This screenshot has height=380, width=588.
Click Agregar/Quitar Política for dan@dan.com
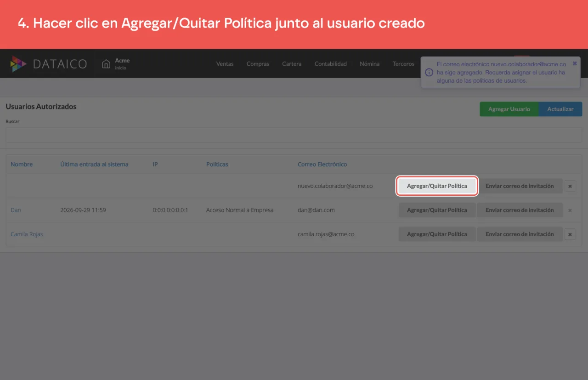click(x=437, y=210)
